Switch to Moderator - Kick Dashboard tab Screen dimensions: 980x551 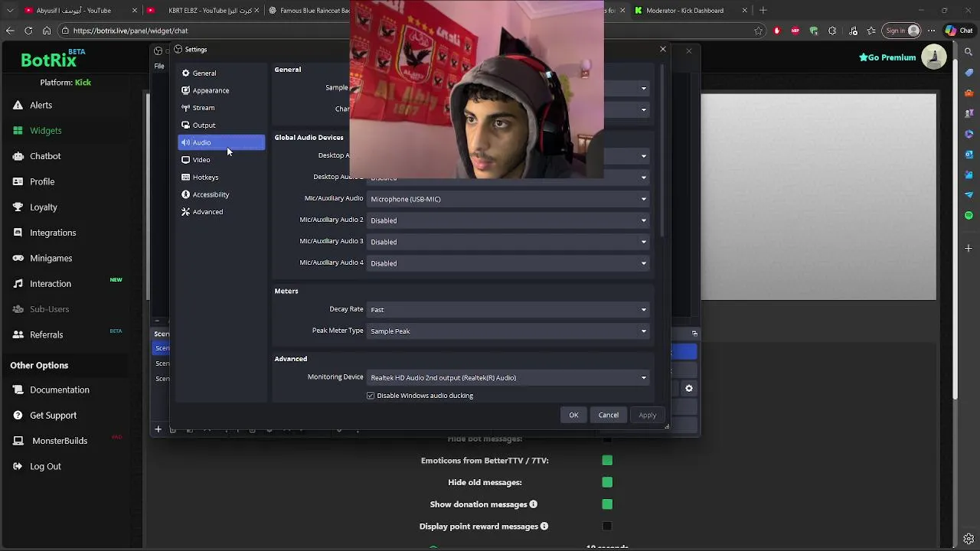pyautogui.click(x=691, y=10)
